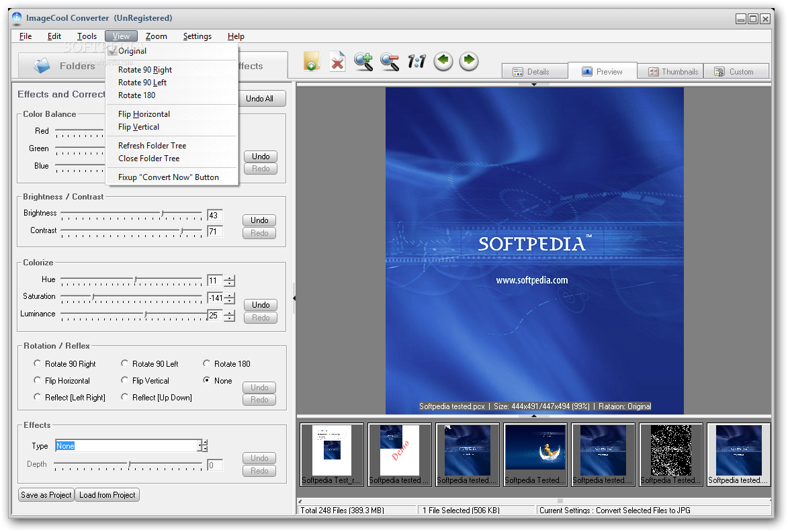
Task: Click the Undo All button
Action: 259,99
